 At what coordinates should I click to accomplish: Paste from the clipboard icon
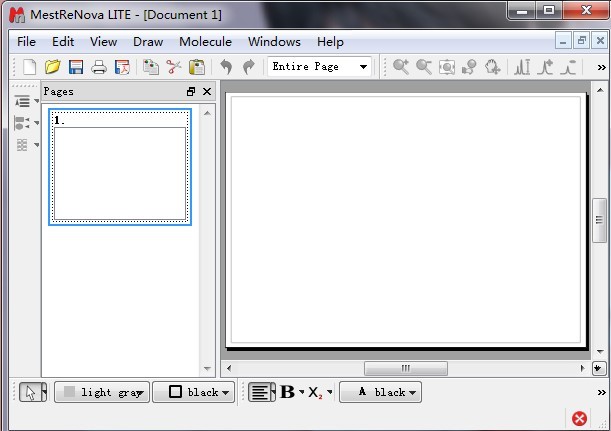[197, 67]
